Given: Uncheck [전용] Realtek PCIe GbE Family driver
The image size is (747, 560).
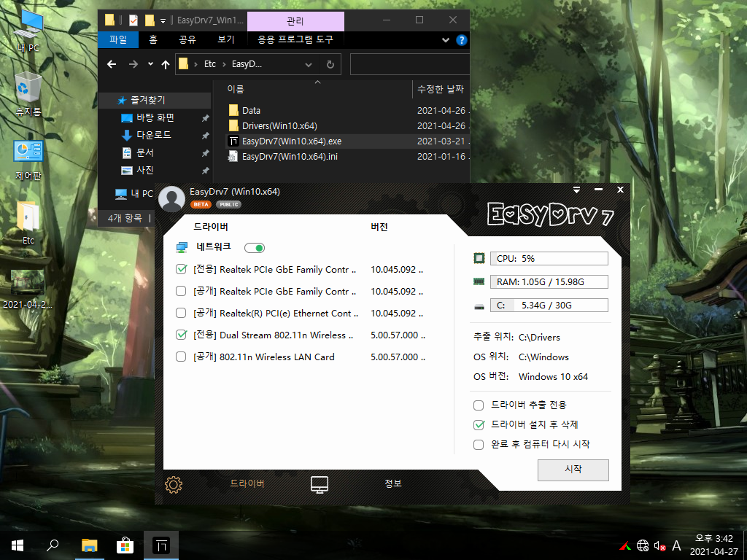Looking at the screenshot, I should (x=181, y=269).
